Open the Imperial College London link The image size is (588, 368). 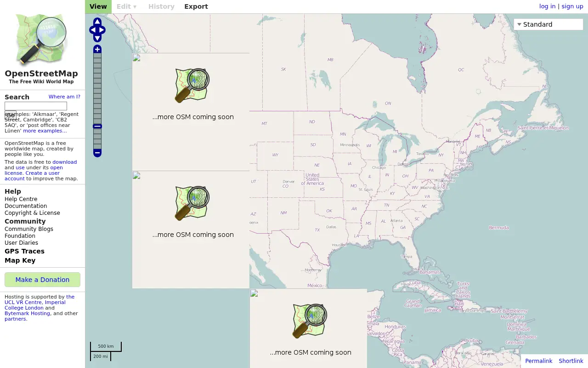coord(35,305)
